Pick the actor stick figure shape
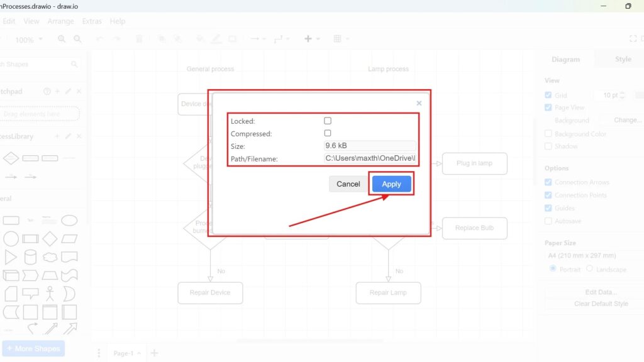This screenshot has width=644, height=362. point(50,293)
